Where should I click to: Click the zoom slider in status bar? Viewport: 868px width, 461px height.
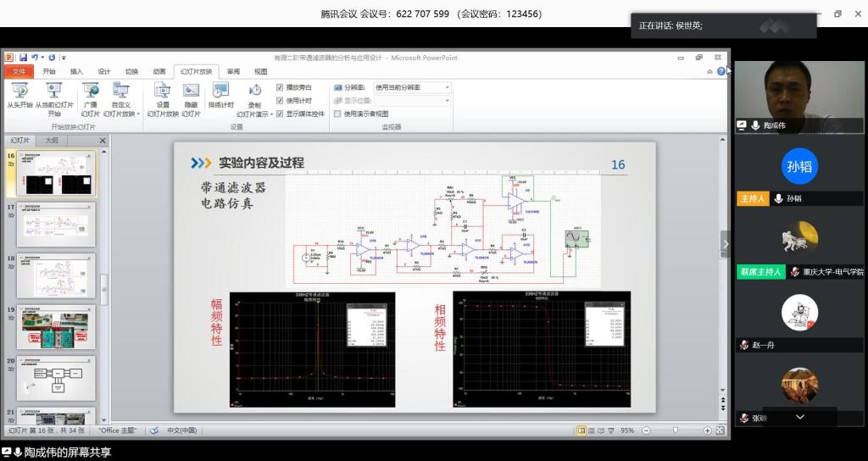(x=675, y=430)
